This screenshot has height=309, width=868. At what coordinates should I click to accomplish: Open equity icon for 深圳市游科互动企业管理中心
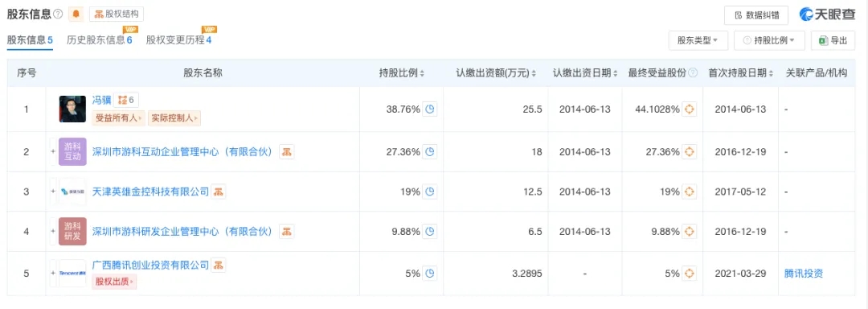click(287, 152)
